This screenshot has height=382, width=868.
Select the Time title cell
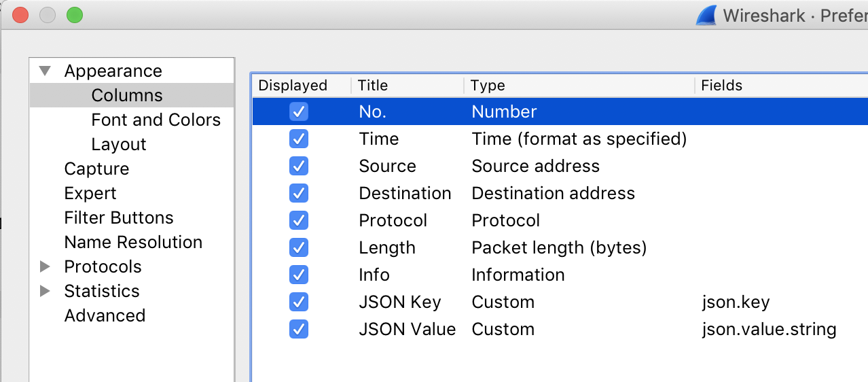[379, 139]
